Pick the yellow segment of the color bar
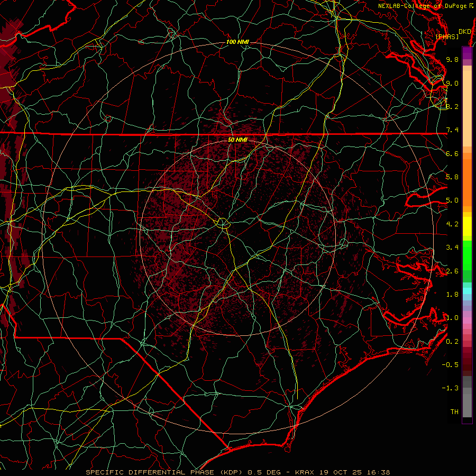The height and width of the screenshot is (476, 476). tap(467, 226)
